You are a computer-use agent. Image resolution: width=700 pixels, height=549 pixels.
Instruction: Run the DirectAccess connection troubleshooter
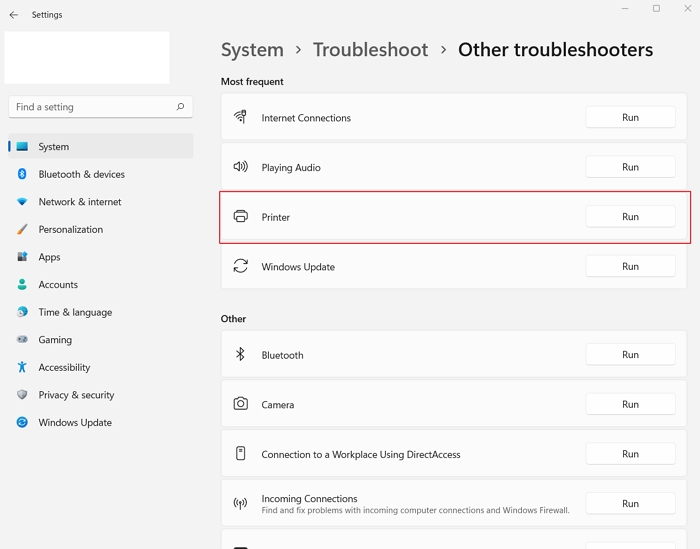[630, 454]
